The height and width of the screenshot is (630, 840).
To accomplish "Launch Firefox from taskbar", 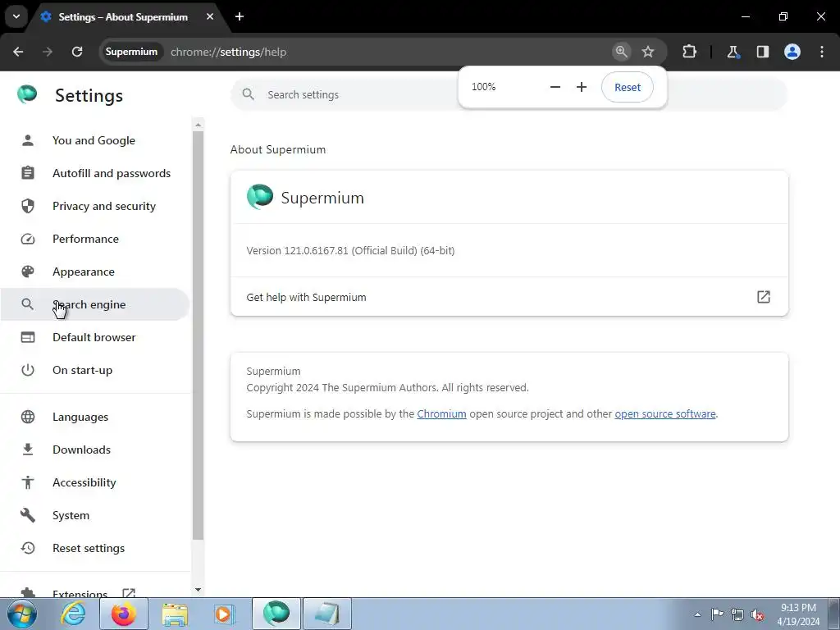I will click(123, 614).
